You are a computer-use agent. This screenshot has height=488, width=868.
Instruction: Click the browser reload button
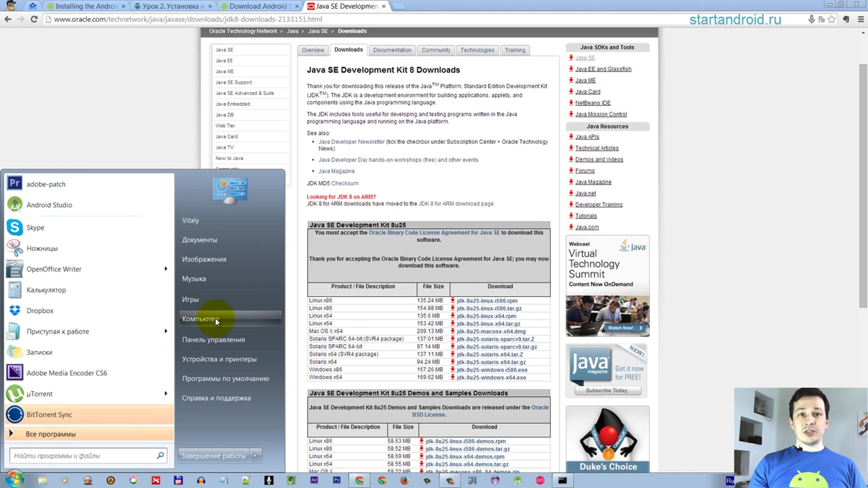click(x=34, y=19)
